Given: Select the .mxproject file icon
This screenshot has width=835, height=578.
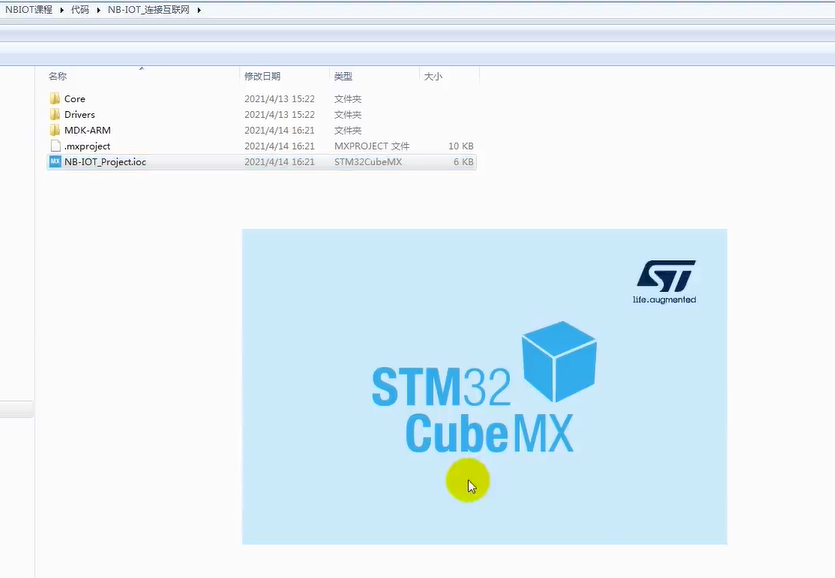Looking at the screenshot, I should (x=55, y=146).
